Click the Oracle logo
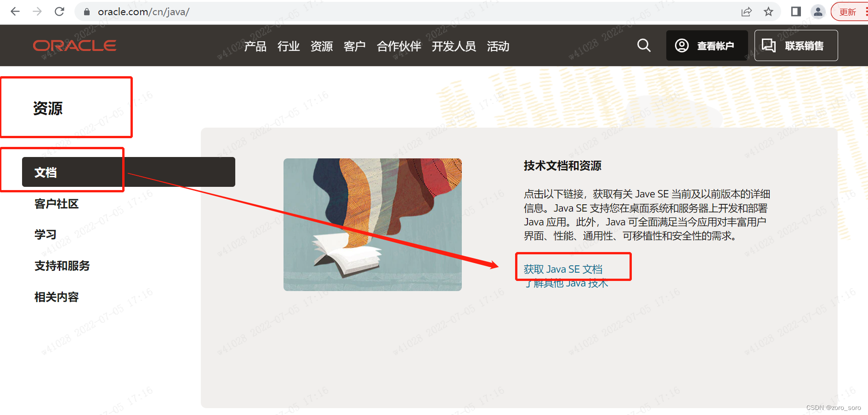The height and width of the screenshot is (415, 868). [x=74, y=45]
